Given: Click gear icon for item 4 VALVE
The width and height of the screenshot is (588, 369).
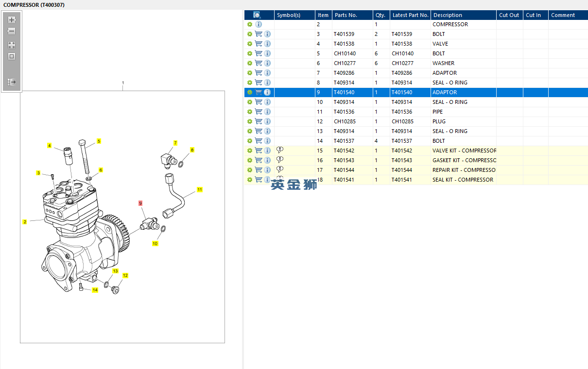Looking at the screenshot, I should pos(250,44).
